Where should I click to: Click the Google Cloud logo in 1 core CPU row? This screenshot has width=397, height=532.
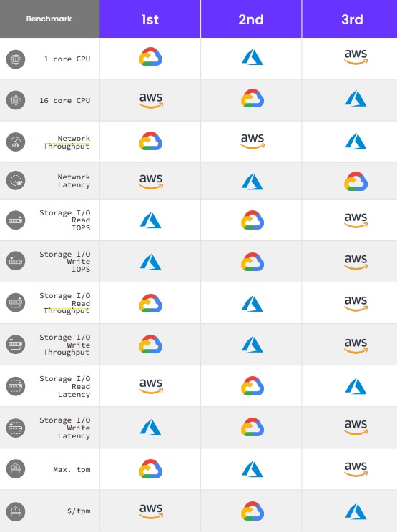(x=151, y=56)
